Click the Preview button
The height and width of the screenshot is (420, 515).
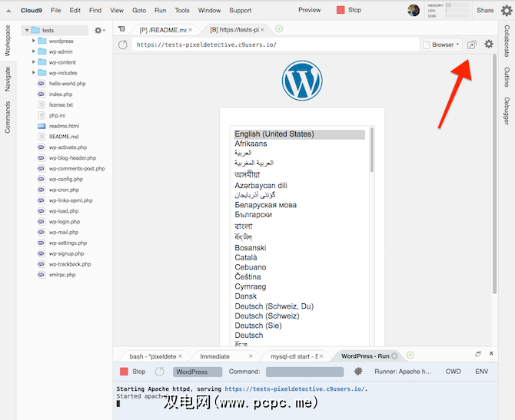[x=310, y=10]
